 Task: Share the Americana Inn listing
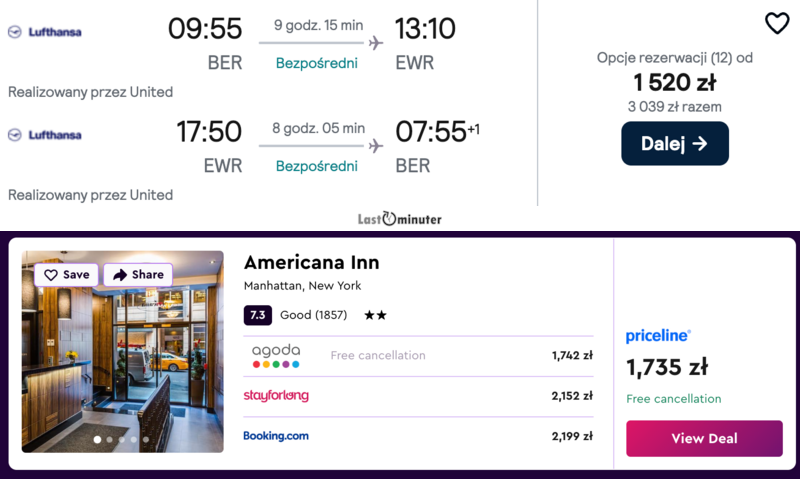click(138, 274)
